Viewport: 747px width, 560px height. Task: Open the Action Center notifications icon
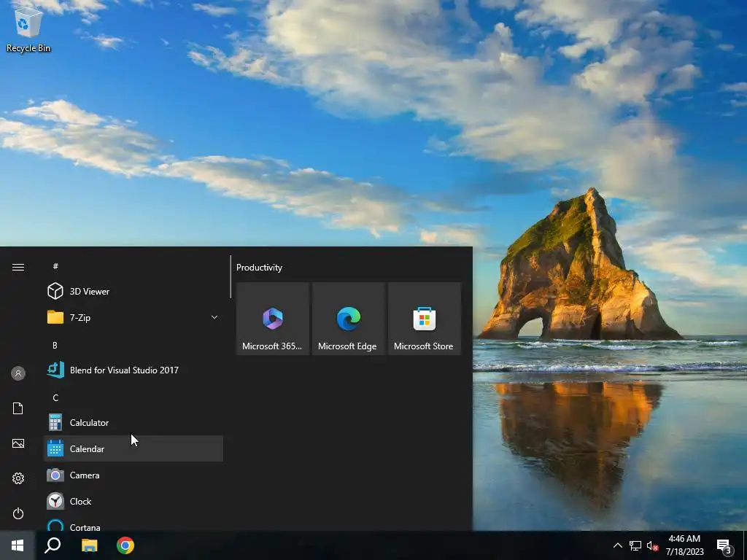(724, 546)
